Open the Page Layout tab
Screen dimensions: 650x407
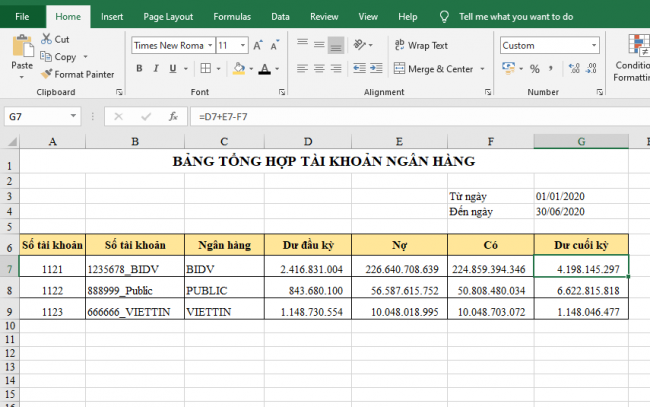tap(168, 17)
